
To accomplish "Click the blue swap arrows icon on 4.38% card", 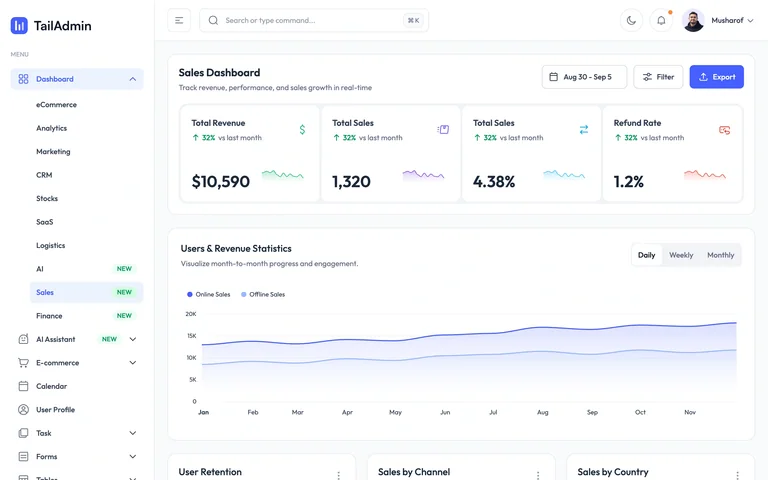I will [584, 130].
